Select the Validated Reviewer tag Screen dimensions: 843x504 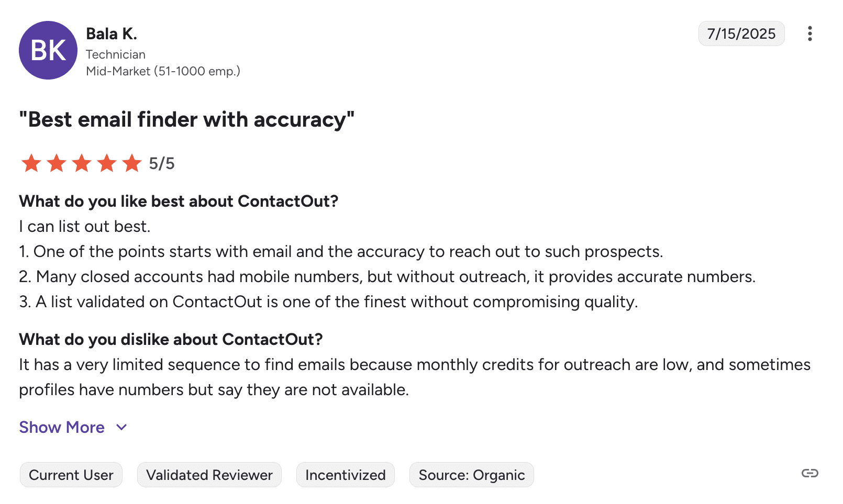[209, 475]
